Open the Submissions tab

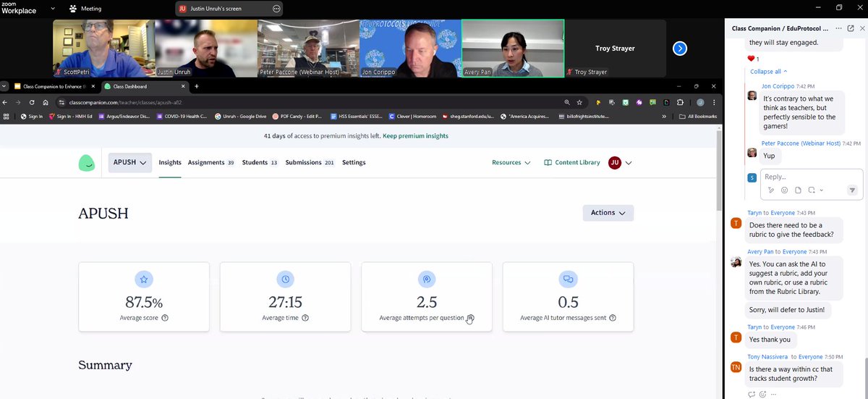click(x=310, y=163)
